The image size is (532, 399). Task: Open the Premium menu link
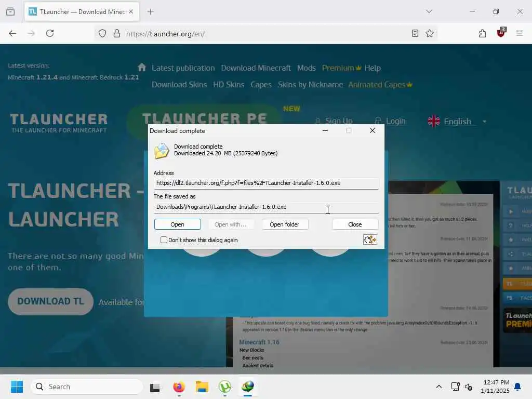click(x=341, y=68)
